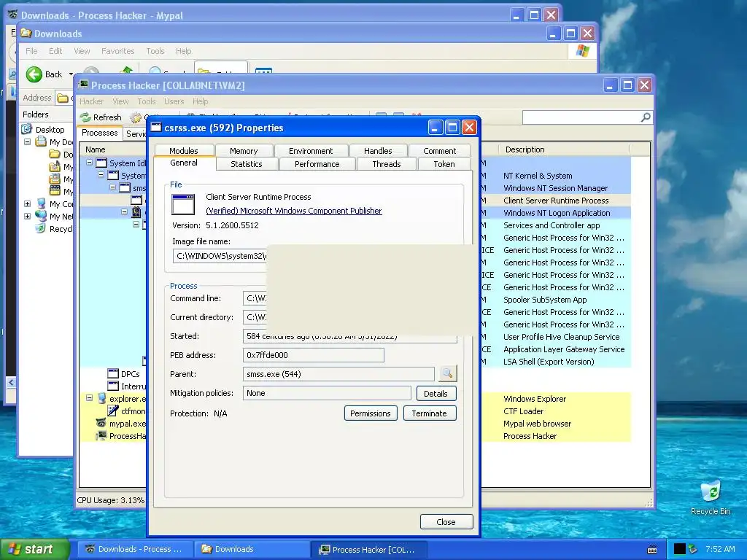
Task: Open the Users menu in Process Hacker
Action: tap(174, 101)
